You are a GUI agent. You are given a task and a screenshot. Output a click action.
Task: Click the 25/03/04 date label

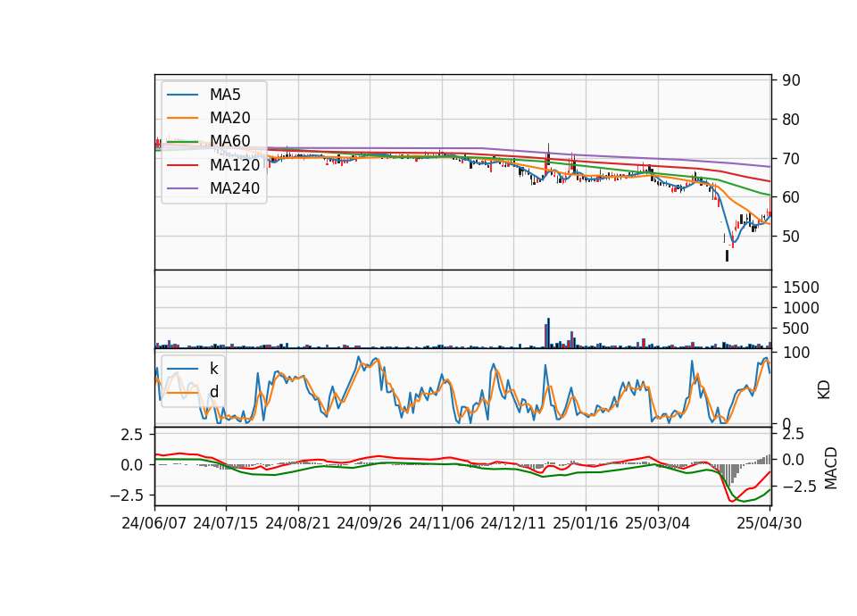pyautogui.click(x=658, y=523)
